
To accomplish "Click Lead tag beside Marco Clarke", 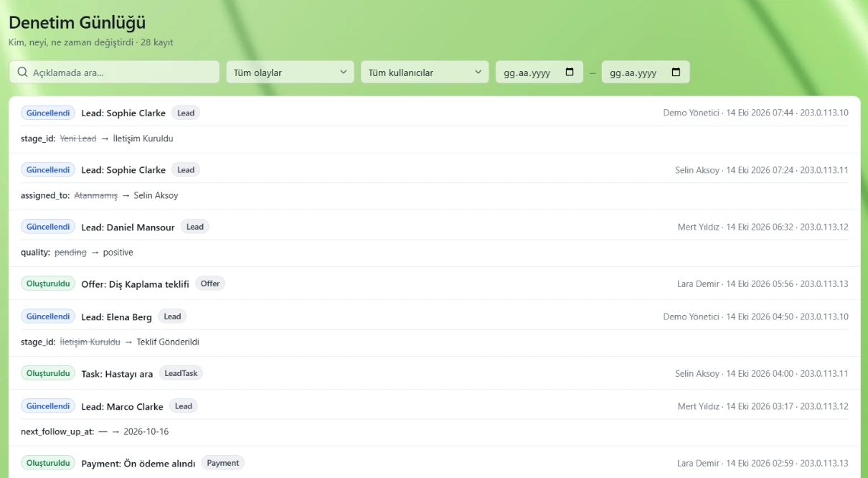I will click(x=184, y=406).
